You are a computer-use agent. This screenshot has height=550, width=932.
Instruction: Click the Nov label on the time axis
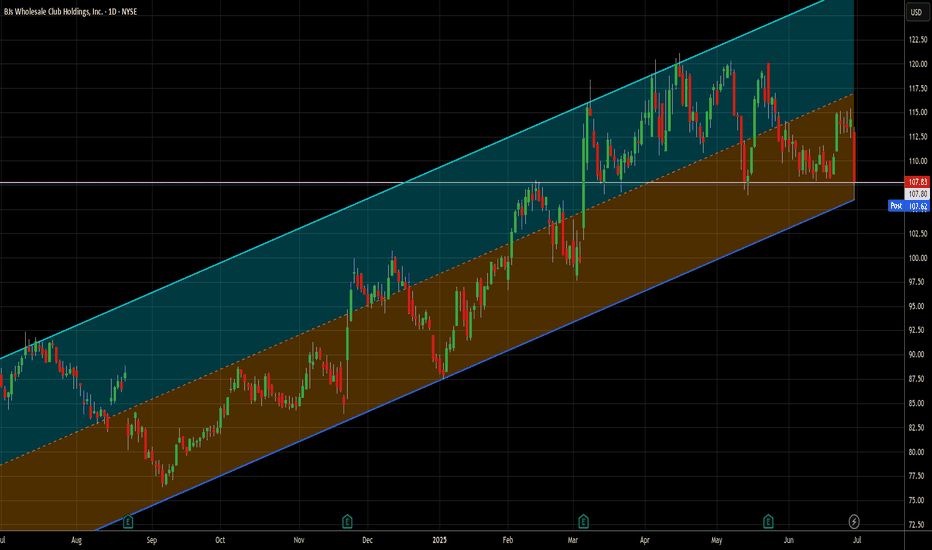299,540
